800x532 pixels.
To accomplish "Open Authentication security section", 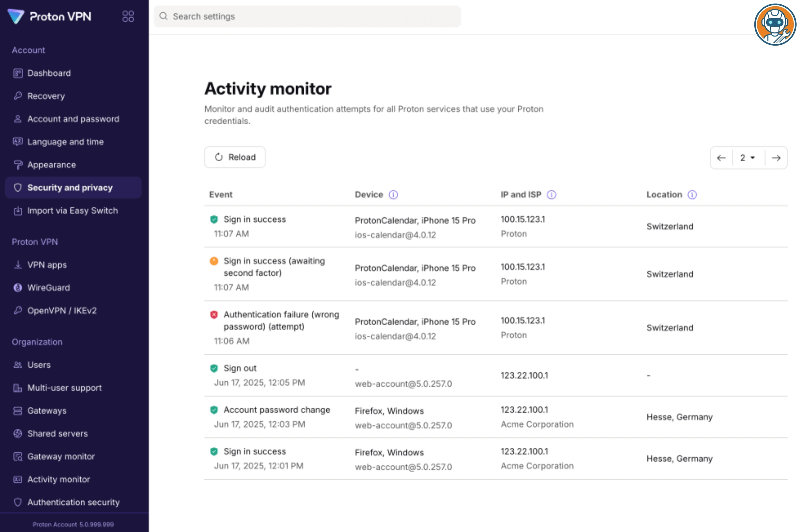I will (73, 502).
